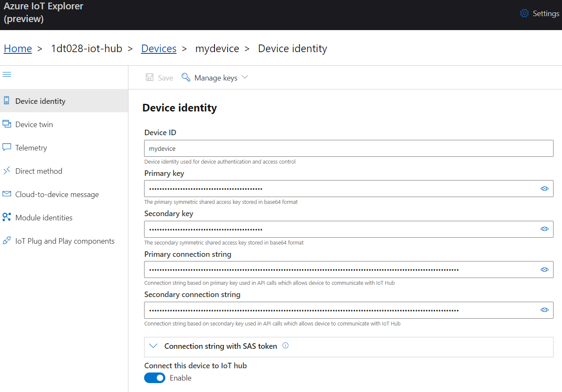562x392 pixels.
Task: Show the Primary key value
Action: click(545, 189)
